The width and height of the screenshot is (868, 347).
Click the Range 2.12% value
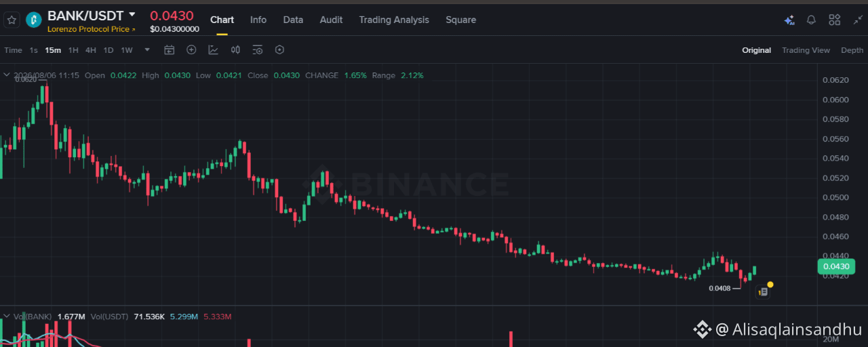(x=412, y=75)
